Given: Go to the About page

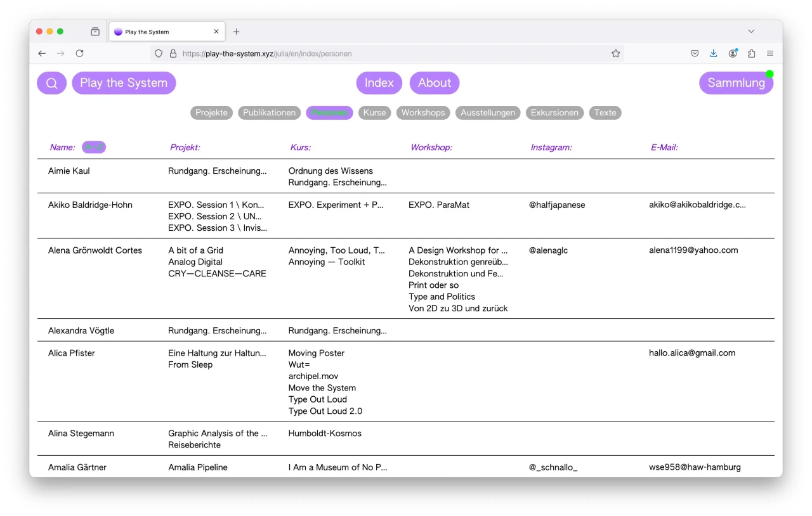Looking at the screenshot, I should pos(435,83).
